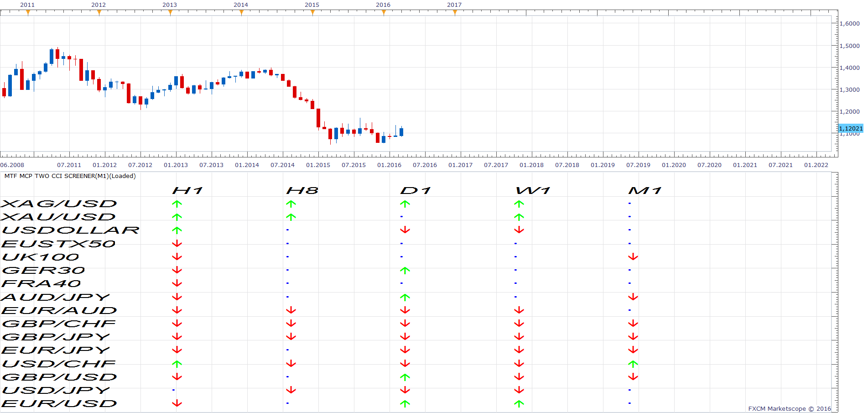Click the UK100 symbol row label
Image resolution: width=868 pixels, height=413 pixels.
pyautogui.click(x=41, y=257)
